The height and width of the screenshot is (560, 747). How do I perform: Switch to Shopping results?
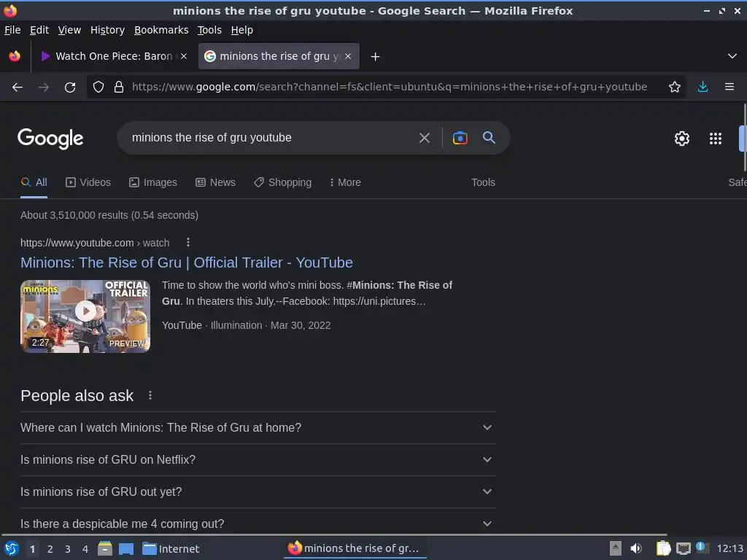click(282, 182)
